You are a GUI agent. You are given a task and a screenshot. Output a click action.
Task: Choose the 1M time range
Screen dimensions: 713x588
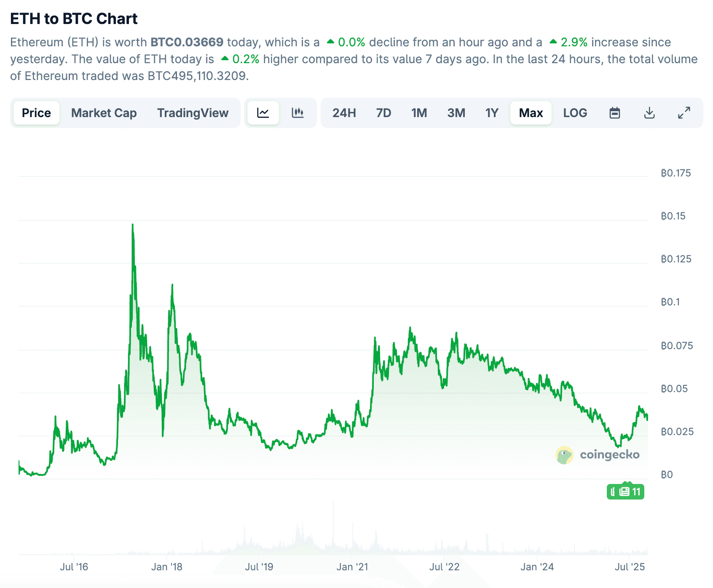click(x=419, y=113)
